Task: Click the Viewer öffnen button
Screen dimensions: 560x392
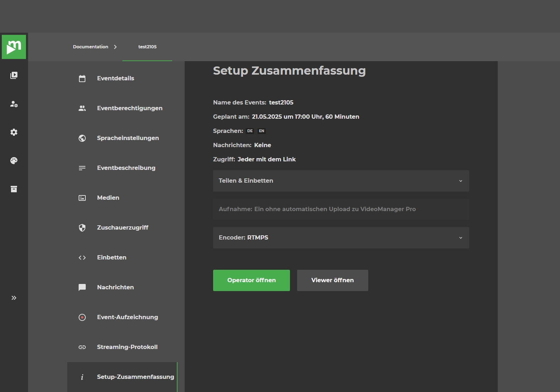Action: tap(333, 280)
